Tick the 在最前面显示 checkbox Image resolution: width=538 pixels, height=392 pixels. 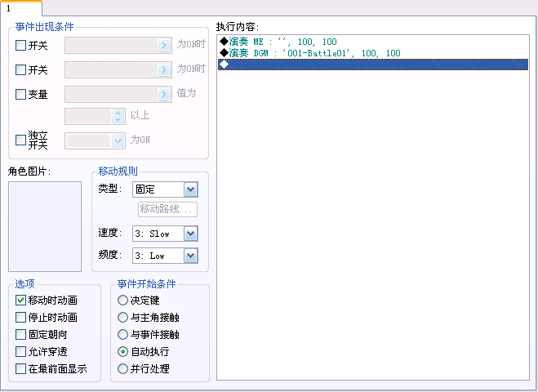pyautogui.click(x=21, y=368)
